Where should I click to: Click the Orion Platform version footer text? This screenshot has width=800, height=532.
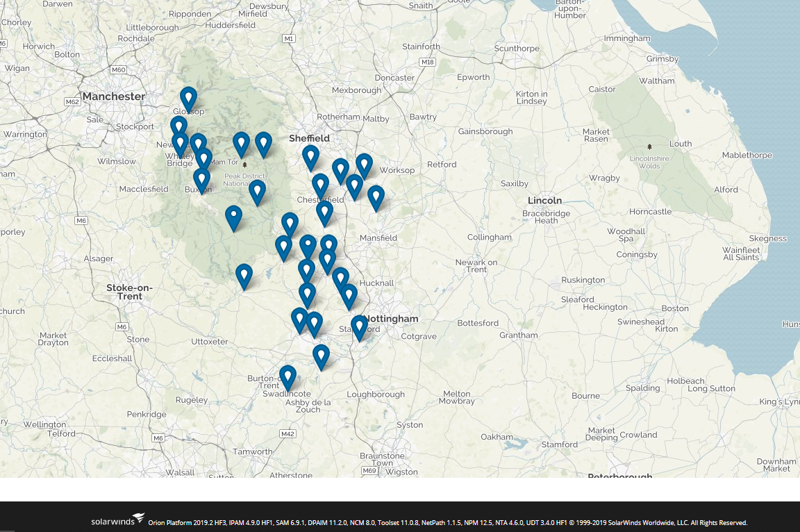[447, 523]
